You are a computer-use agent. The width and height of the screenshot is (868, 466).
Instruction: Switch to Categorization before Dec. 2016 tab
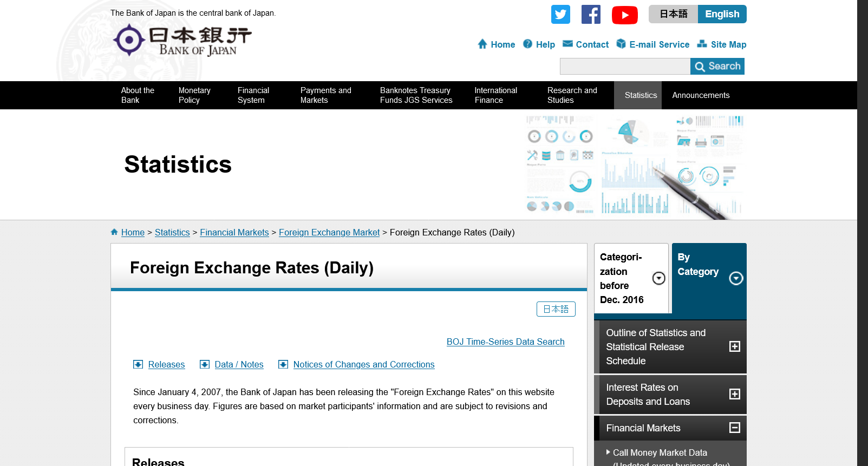631,278
